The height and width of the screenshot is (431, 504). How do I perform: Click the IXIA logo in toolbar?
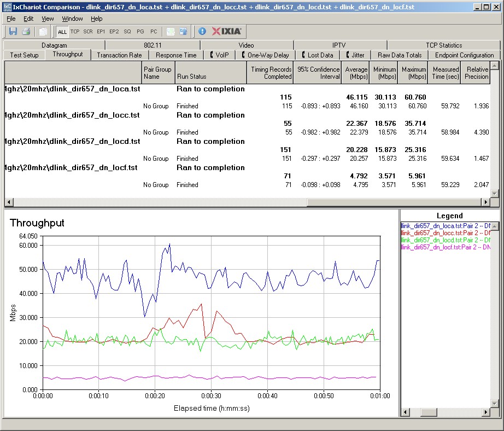point(226,31)
